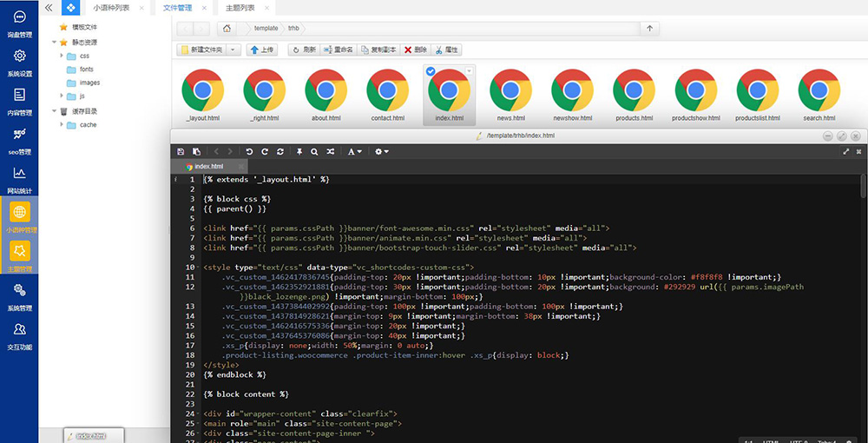Viewport: 868px width, 443px height.
Task: Expand the css folder in the tree
Action: [x=62, y=56]
